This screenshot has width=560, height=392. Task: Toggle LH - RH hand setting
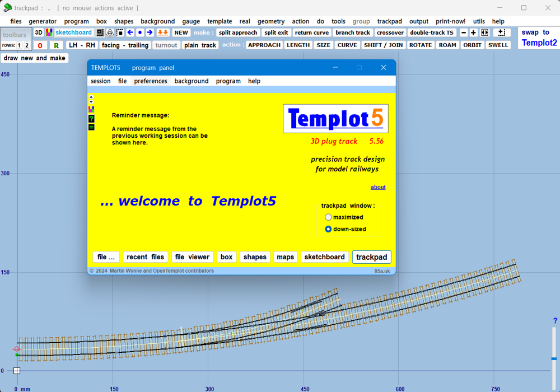click(82, 45)
